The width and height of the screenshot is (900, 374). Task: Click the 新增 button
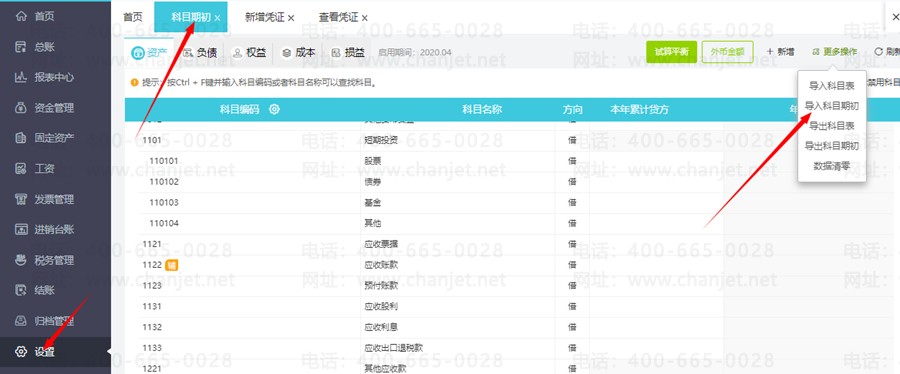coord(780,52)
